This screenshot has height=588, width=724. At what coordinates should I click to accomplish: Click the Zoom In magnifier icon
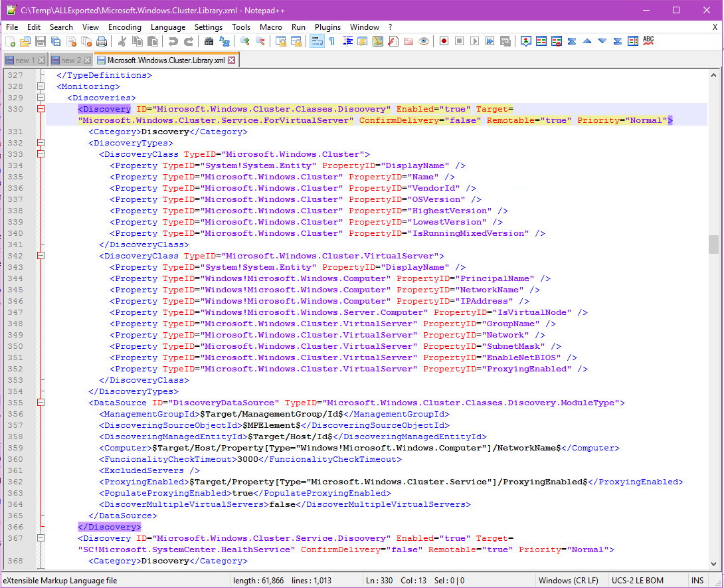[245, 41]
